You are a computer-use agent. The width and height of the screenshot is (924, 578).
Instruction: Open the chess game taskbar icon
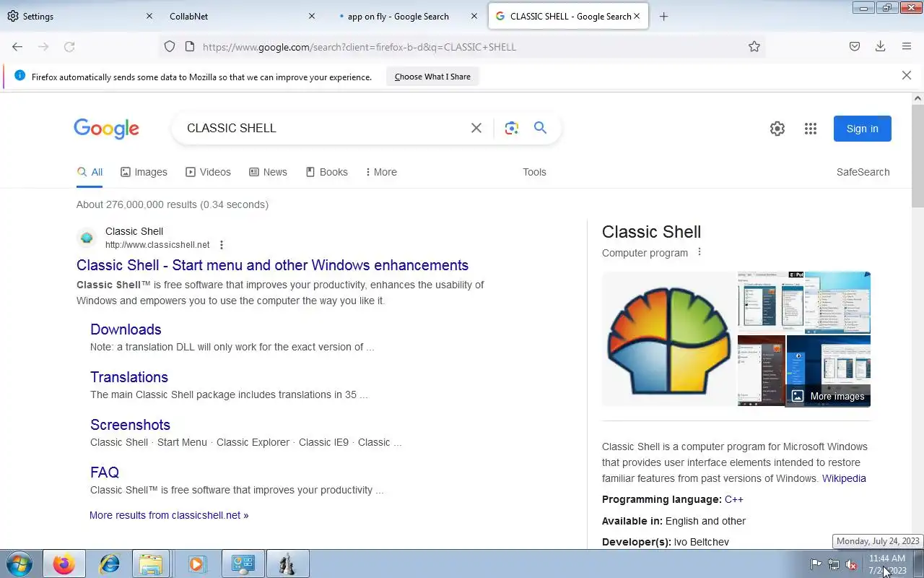pyautogui.click(x=287, y=564)
